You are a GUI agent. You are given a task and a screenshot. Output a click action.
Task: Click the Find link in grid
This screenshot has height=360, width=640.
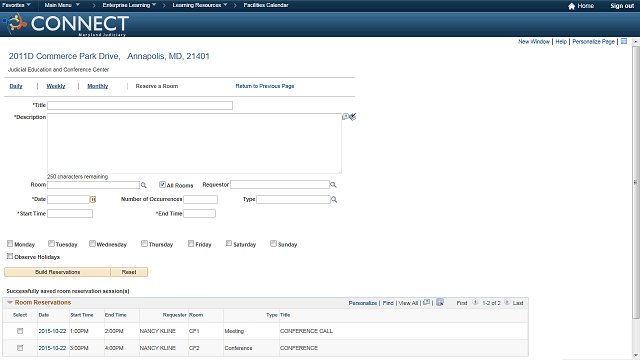[388, 303]
